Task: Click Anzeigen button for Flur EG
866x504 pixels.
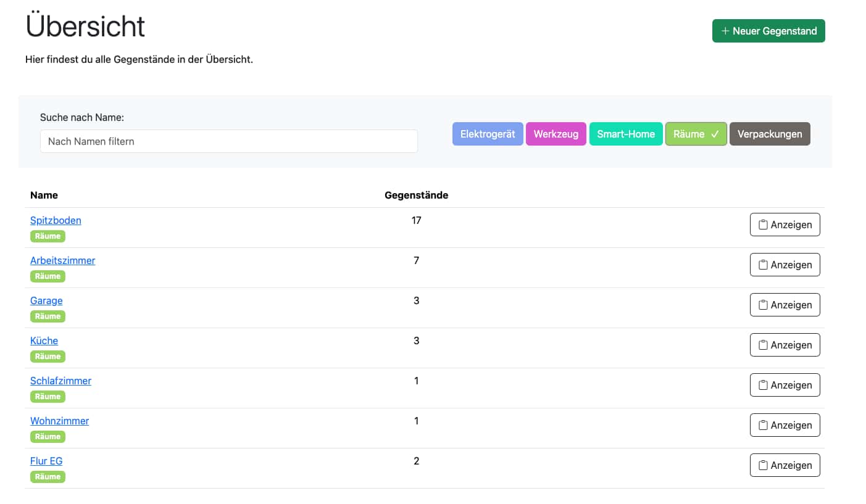Action: pos(785,465)
